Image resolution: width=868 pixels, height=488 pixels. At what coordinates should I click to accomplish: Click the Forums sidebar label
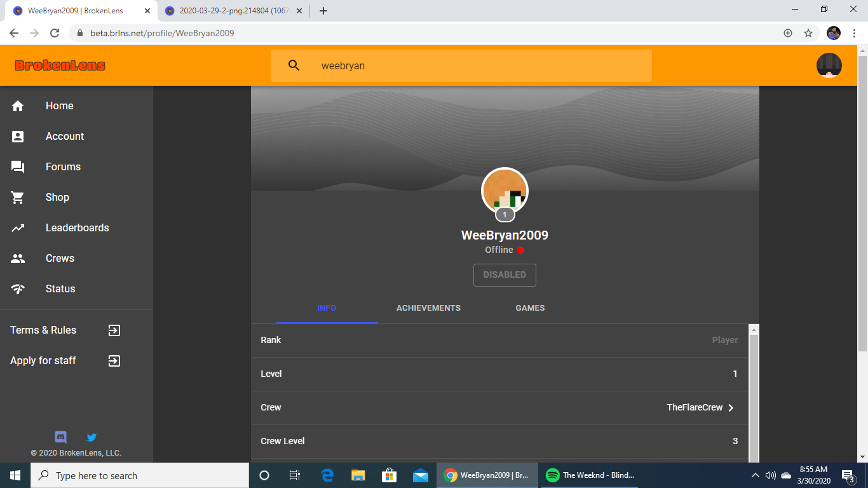63,167
